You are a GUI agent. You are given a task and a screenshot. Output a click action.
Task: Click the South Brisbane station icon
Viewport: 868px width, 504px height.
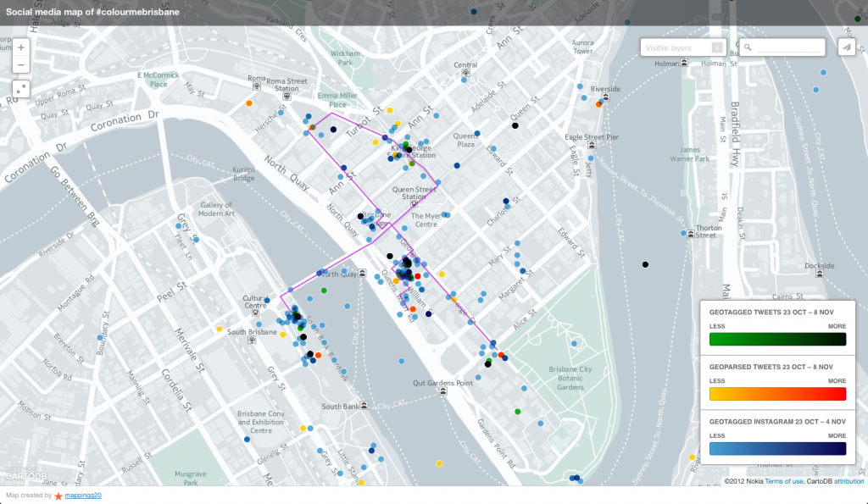coord(252,341)
